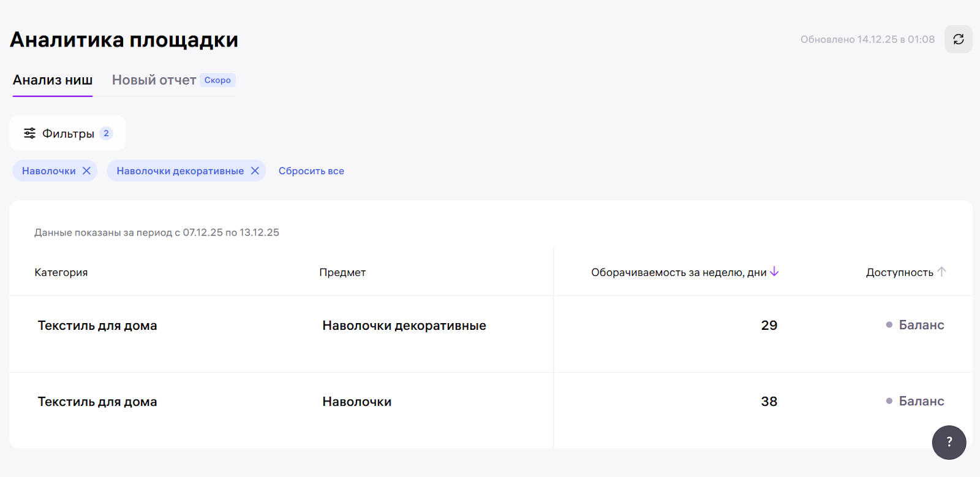Click the Обновлено 14.12.25 в 01:08 timestamp
Image resolution: width=980 pixels, height=477 pixels.
pos(867,39)
